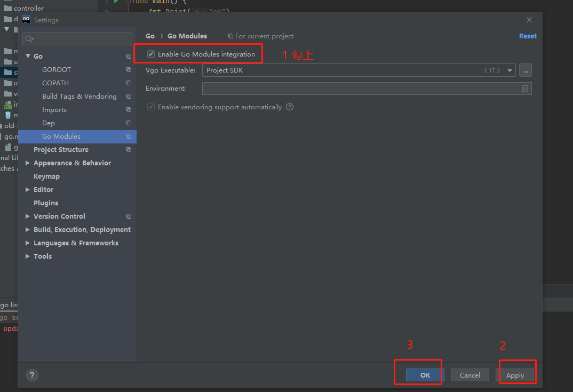Open Keymap settings
This screenshot has height=392, width=573.
click(46, 176)
